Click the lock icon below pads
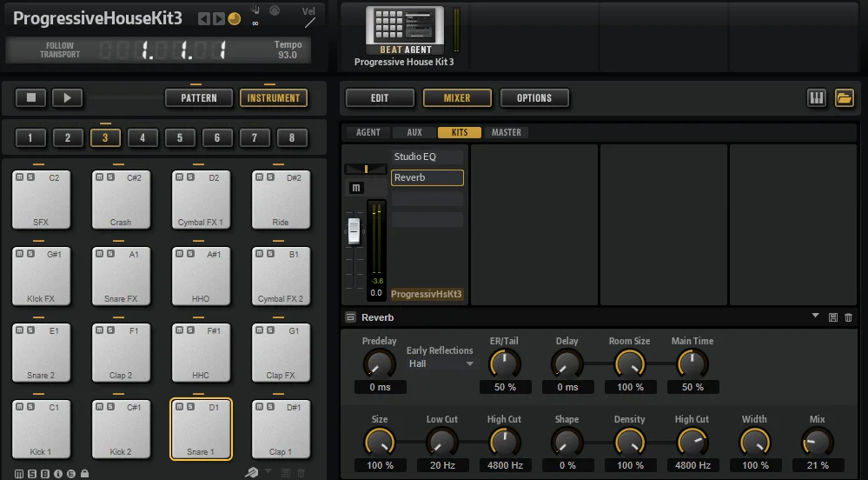Screen dimensions: 868x480 (84, 474)
